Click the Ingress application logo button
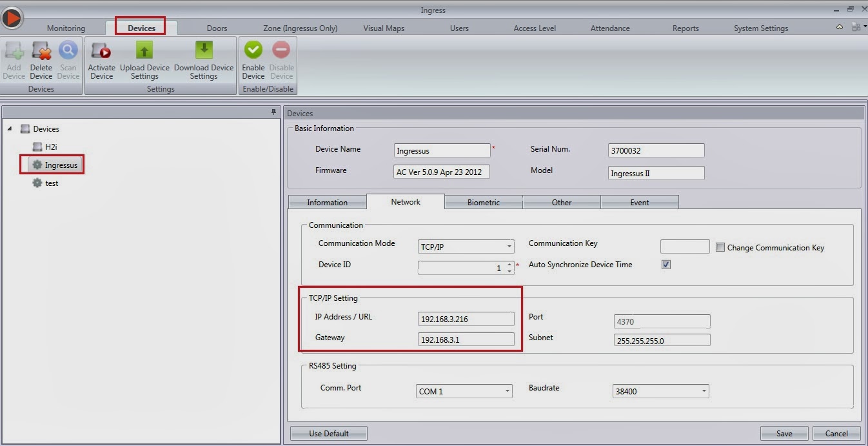The image size is (868, 446). 12,18
